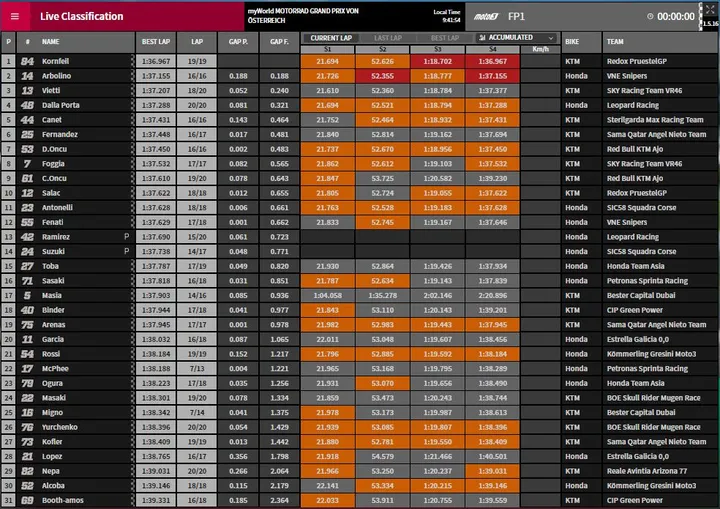Click the GAP P. column header

[x=238, y=42]
